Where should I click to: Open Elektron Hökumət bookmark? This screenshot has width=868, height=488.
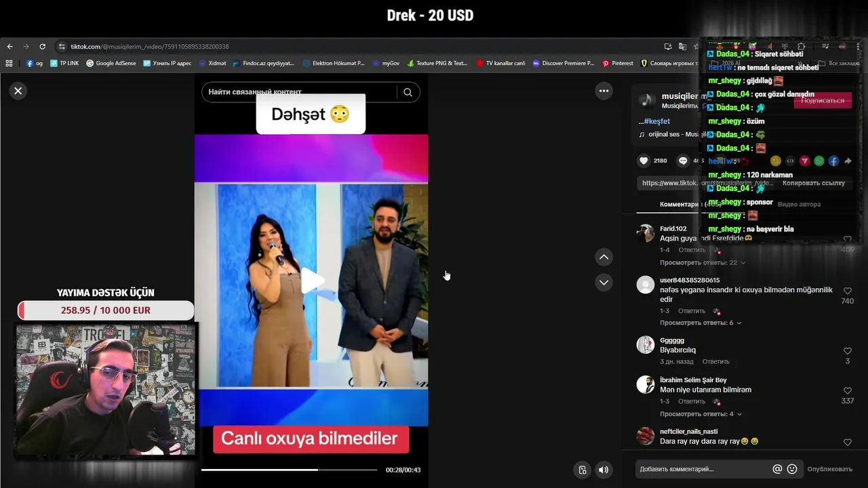(334, 63)
